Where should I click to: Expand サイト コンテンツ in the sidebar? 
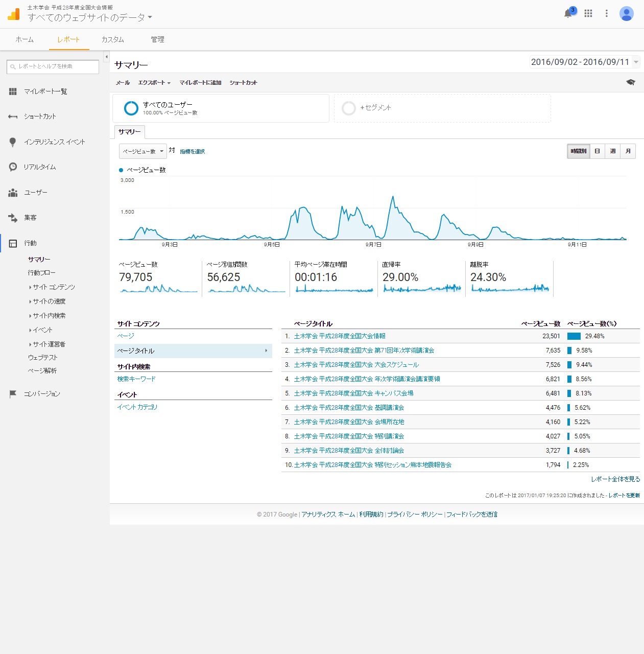tap(53, 287)
